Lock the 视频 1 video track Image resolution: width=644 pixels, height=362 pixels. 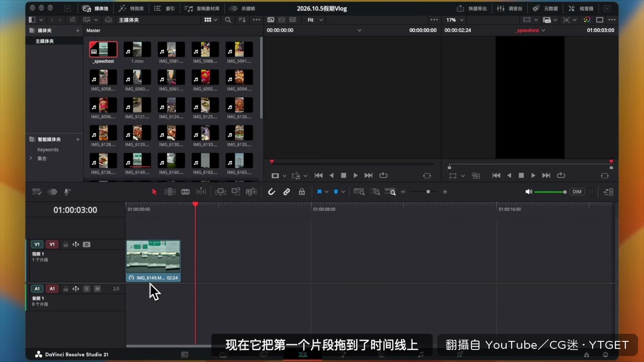[x=65, y=244]
